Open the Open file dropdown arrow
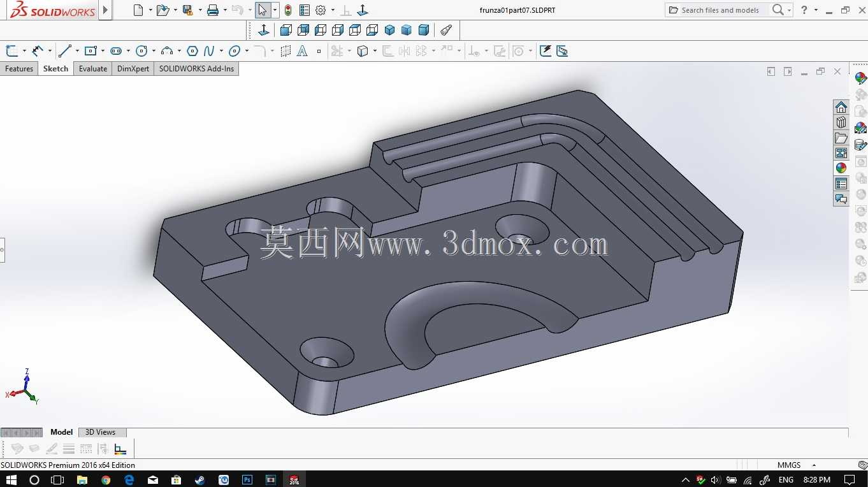The image size is (868, 487). (x=175, y=10)
